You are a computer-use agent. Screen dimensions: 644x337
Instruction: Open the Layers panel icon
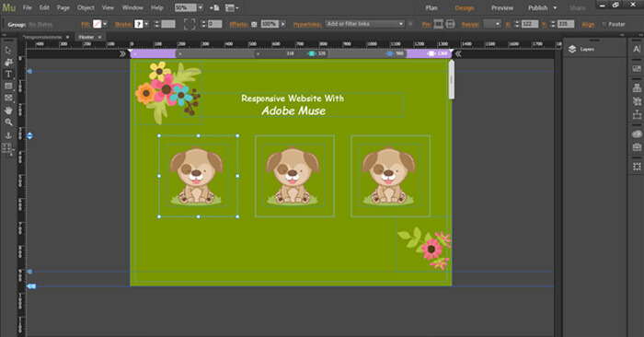point(572,50)
